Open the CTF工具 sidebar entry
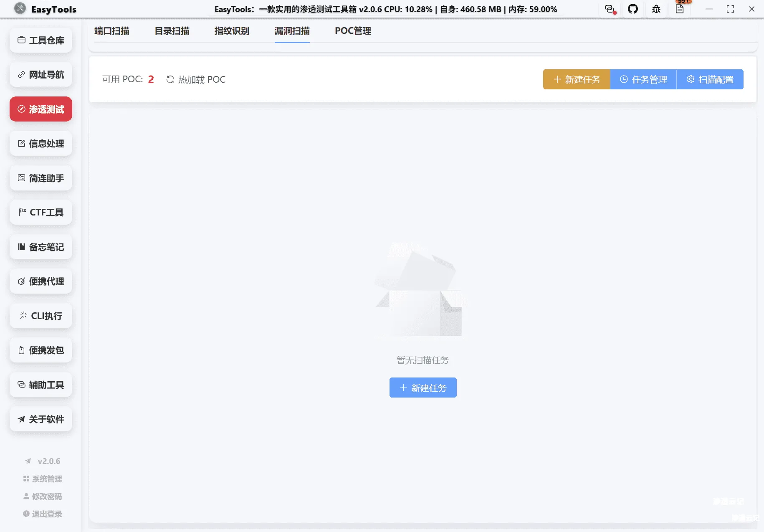Viewport: 764px width, 532px height. click(x=40, y=212)
